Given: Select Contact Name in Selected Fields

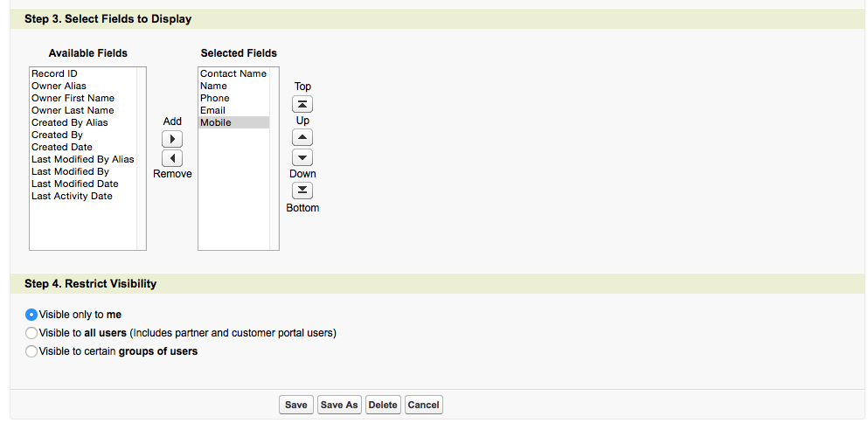Looking at the screenshot, I should 233,73.
